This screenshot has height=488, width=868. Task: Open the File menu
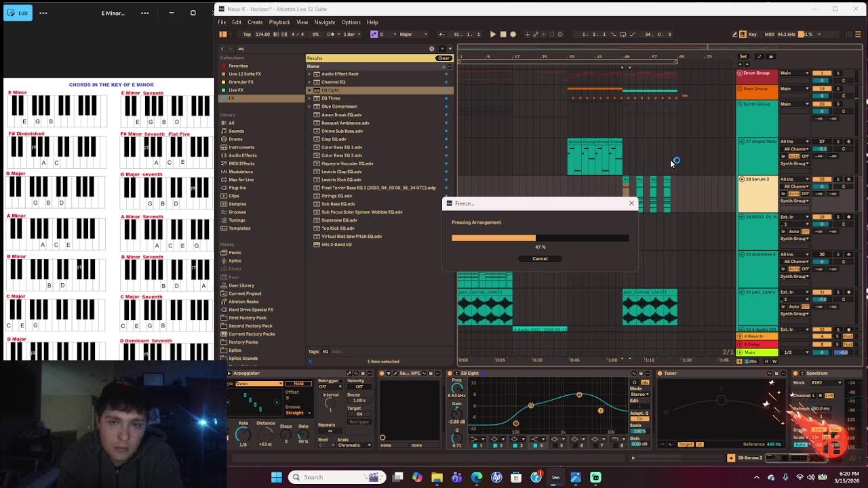pos(222,22)
